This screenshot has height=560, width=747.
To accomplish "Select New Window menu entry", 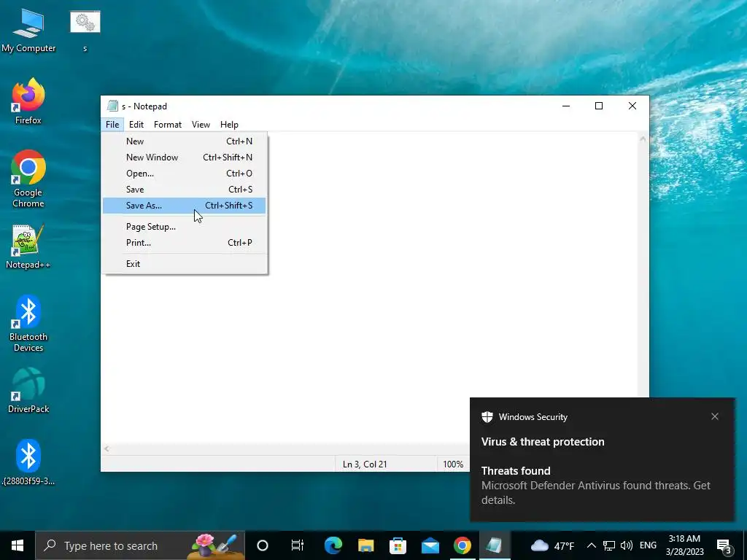I will tap(184, 157).
